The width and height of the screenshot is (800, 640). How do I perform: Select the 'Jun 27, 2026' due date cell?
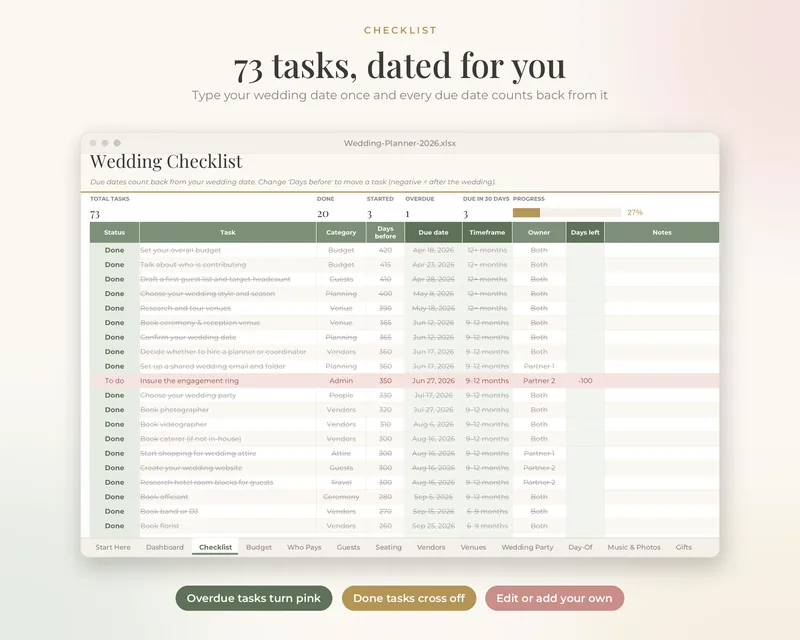433,381
